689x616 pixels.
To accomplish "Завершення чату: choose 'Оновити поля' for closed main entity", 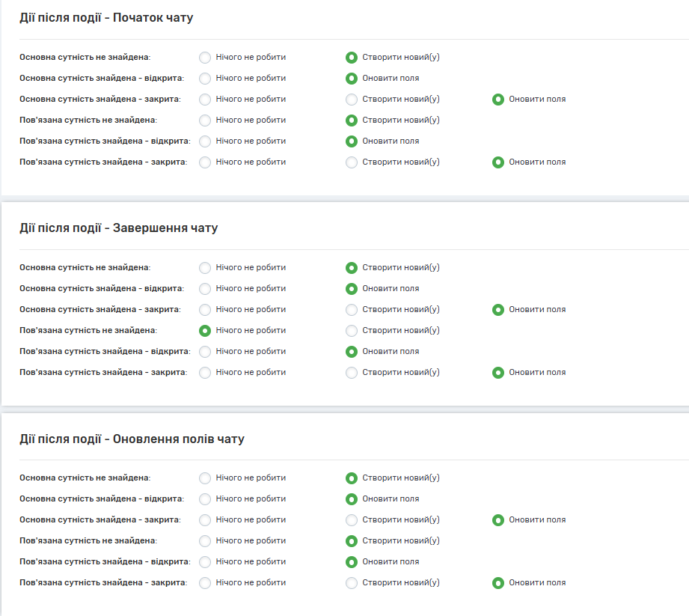I will click(498, 310).
